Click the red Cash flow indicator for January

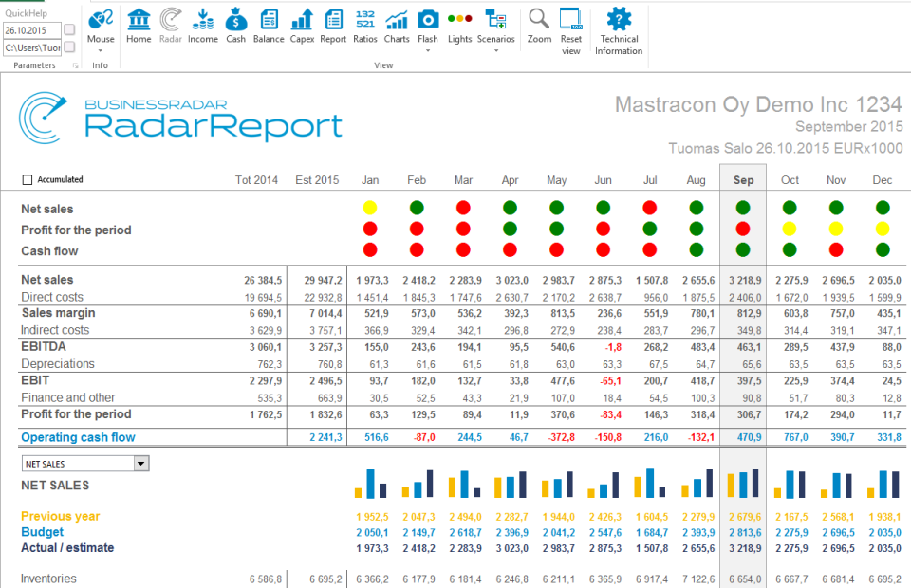(x=369, y=250)
